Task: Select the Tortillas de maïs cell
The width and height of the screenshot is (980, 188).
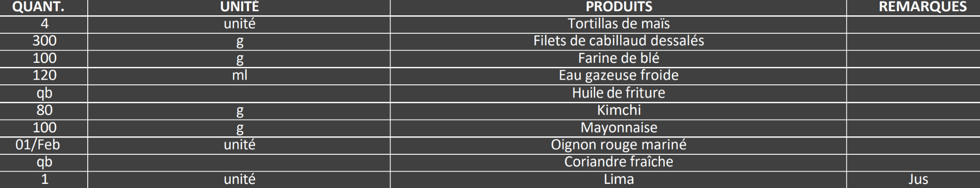Action: coord(618,24)
